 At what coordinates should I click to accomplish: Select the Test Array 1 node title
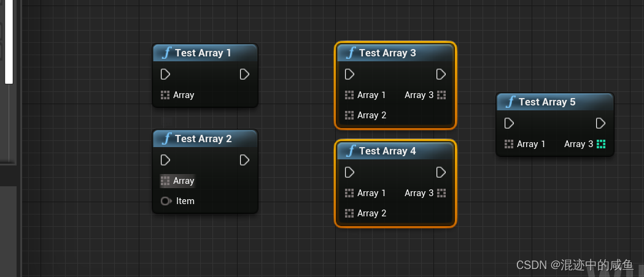pos(203,53)
